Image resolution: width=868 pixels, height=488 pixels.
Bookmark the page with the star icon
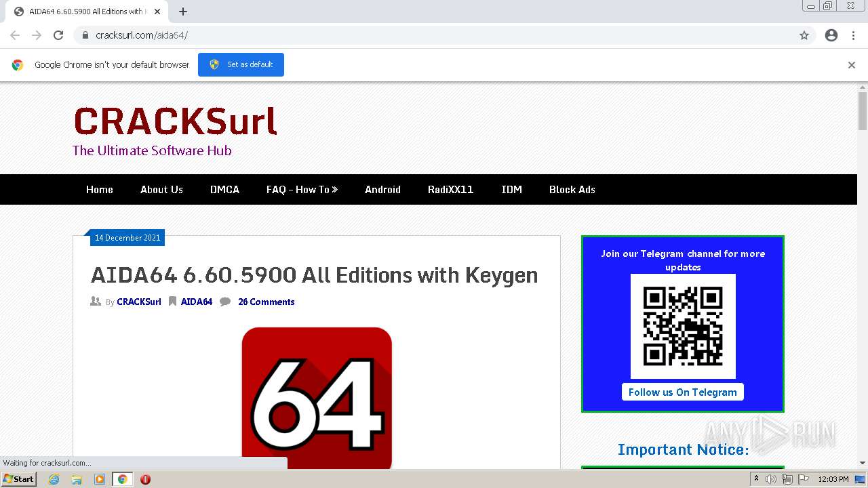click(804, 35)
